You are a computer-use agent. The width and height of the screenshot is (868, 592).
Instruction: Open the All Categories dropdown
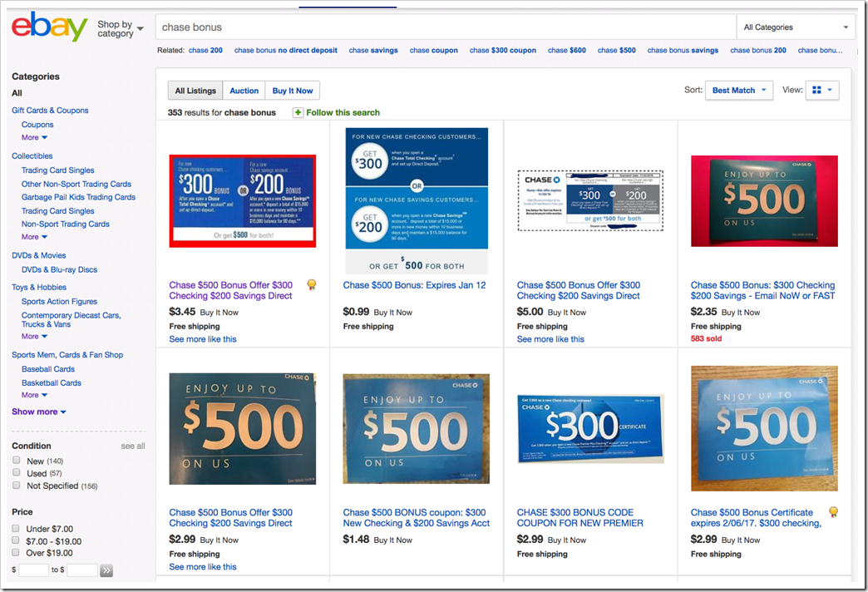click(x=796, y=27)
